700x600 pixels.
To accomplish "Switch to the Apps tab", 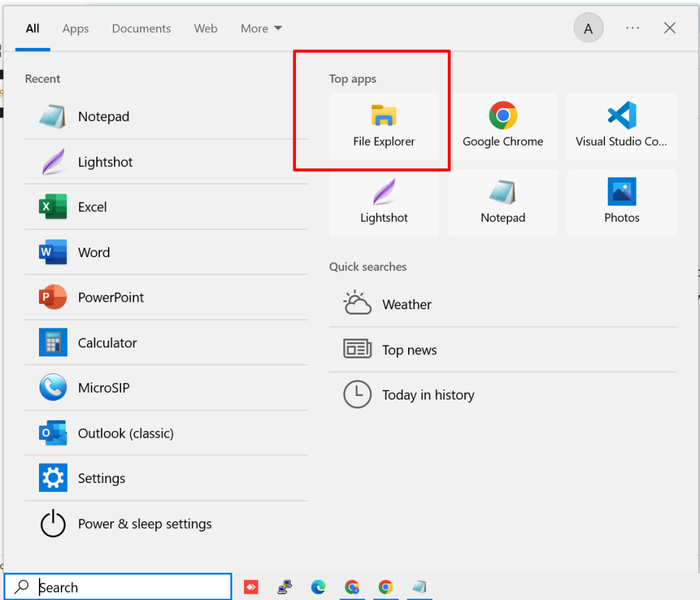I will click(x=75, y=29).
